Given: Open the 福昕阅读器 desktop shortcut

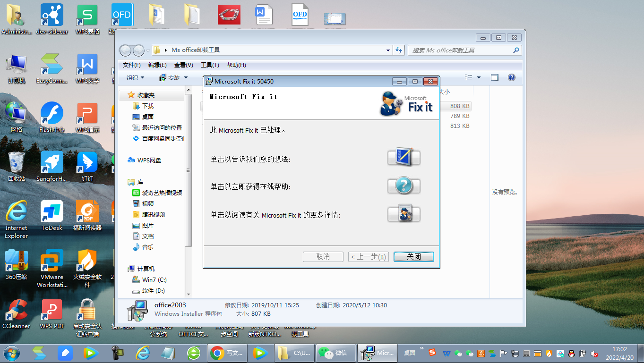Looking at the screenshot, I should tap(87, 216).
